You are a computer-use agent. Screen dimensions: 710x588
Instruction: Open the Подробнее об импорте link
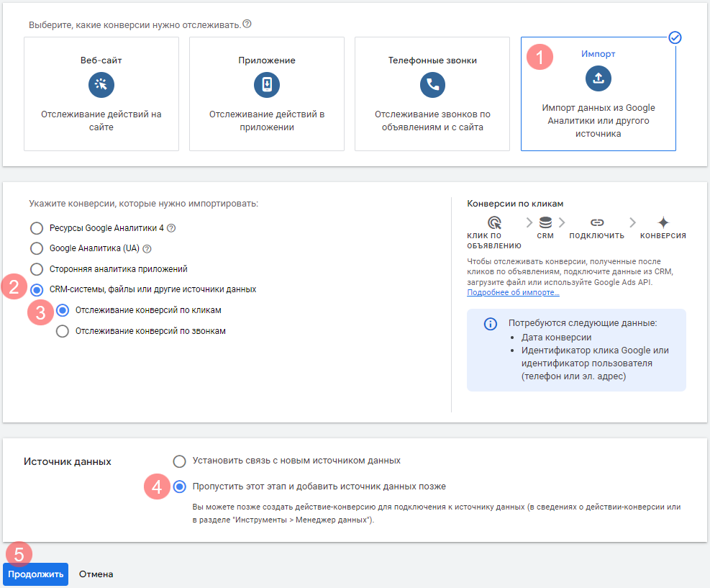(513, 293)
